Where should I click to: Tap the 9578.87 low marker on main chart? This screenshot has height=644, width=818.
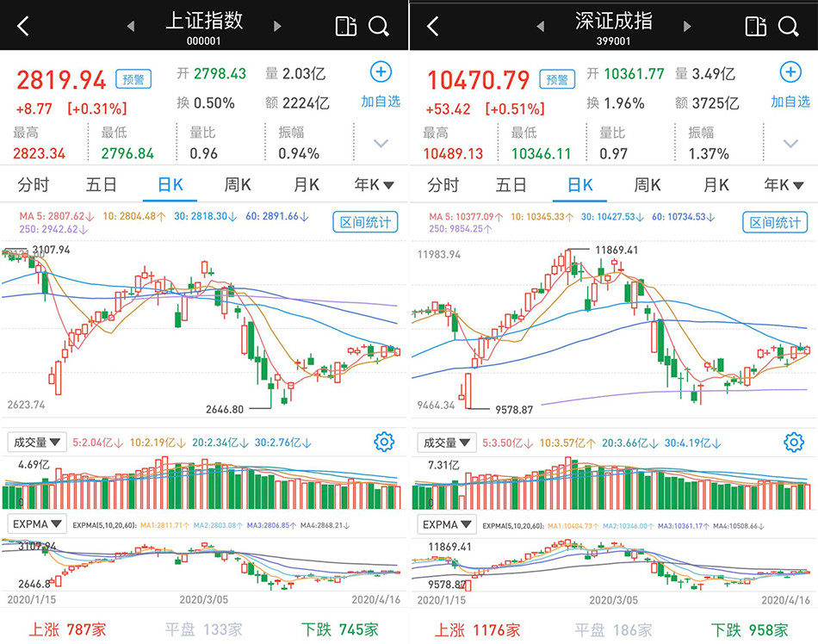click(514, 410)
